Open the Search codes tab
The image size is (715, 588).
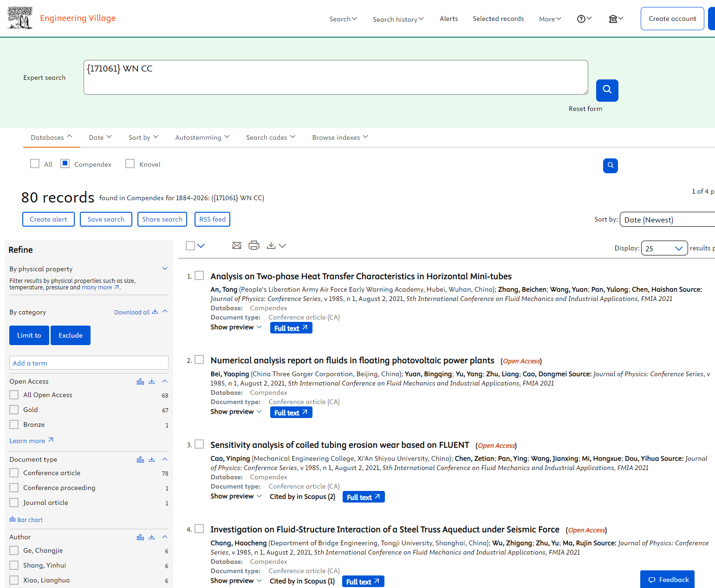pos(271,137)
